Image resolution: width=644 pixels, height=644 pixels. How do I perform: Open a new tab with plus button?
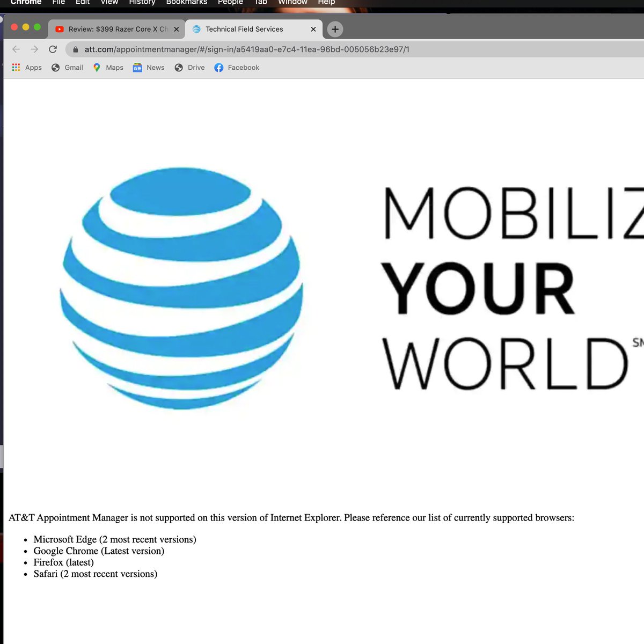point(335,29)
